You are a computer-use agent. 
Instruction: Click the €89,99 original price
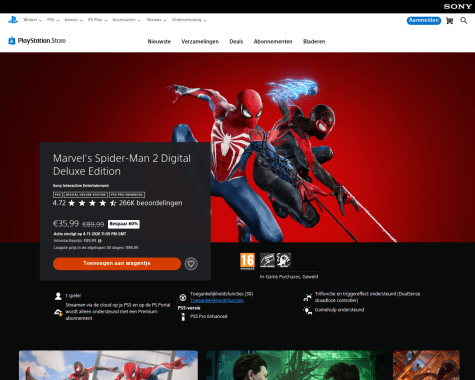click(93, 225)
